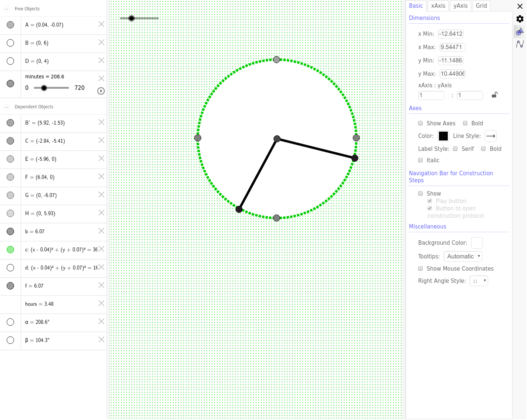Delete point A with its X icon
The width and height of the screenshot is (527, 420).
(101, 24)
